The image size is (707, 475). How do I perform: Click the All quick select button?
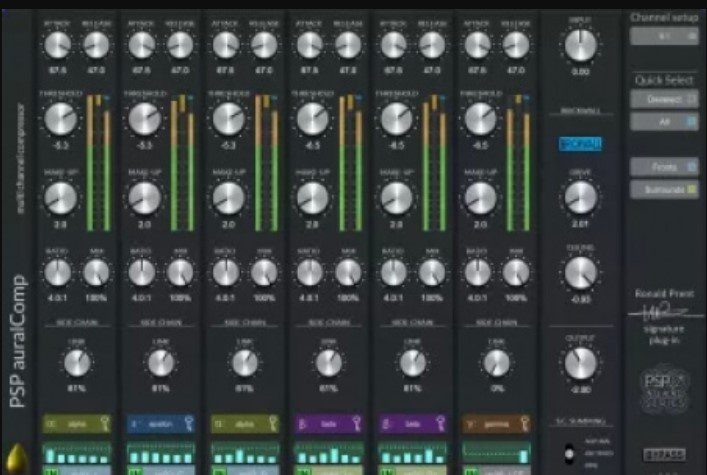(x=664, y=121)
